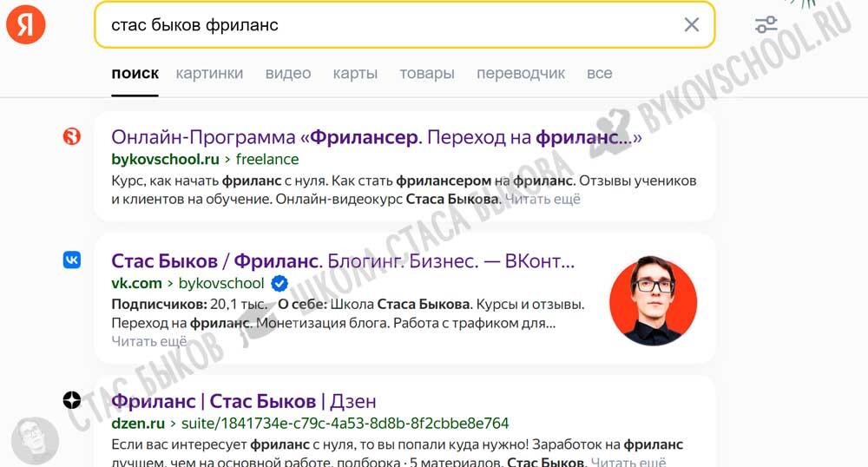Click the Dzen favicon icon
868x467 pixels.
72,399
